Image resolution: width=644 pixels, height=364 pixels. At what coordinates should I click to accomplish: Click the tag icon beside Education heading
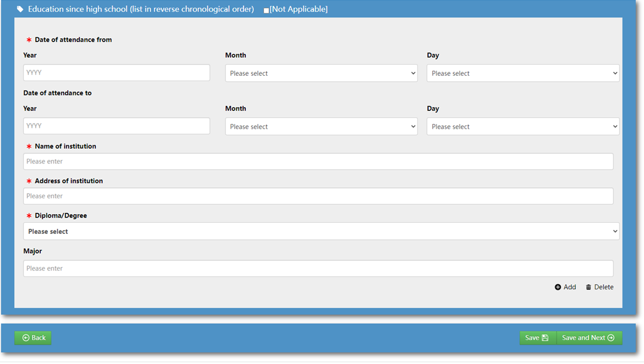click(x=20, y=9)
